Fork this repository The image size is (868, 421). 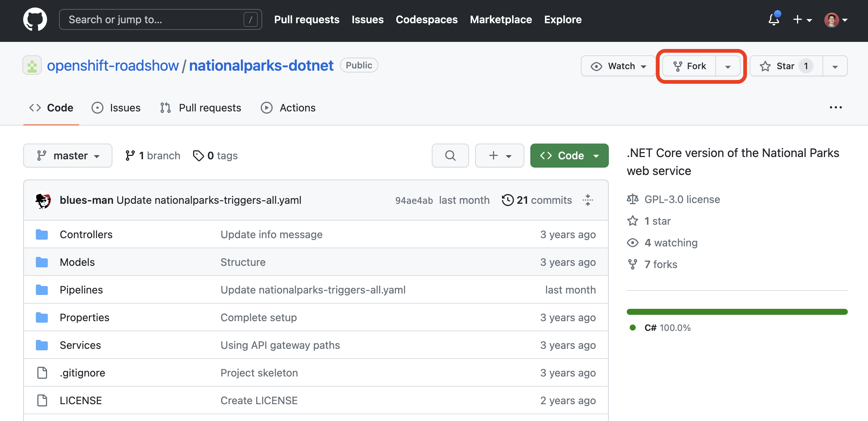click(x=689, y=66)
